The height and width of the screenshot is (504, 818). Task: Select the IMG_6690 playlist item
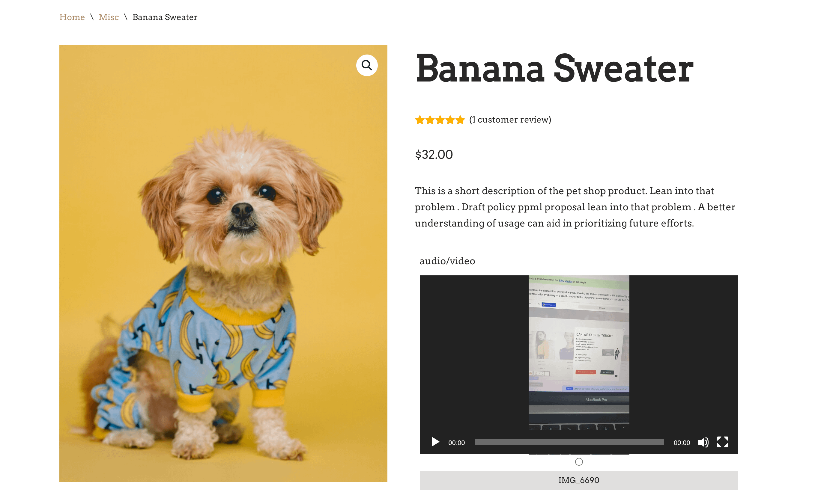(x=579, y=480)
